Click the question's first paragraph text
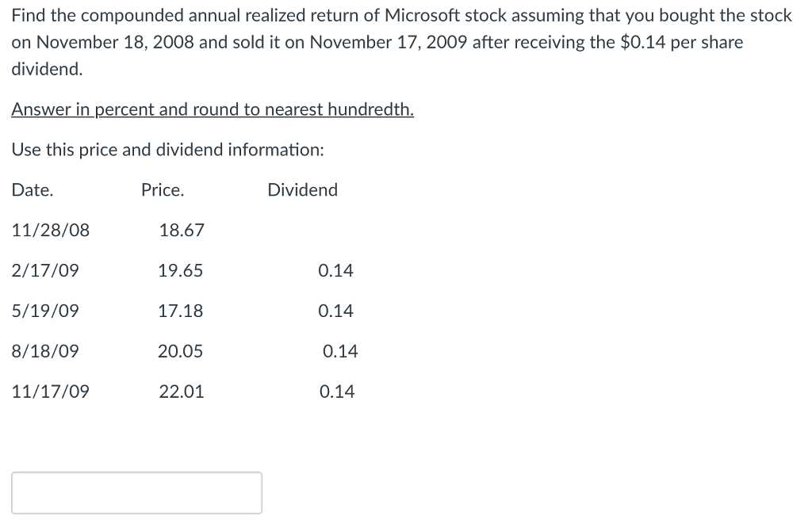812x531 pixels. pos(400,41)
